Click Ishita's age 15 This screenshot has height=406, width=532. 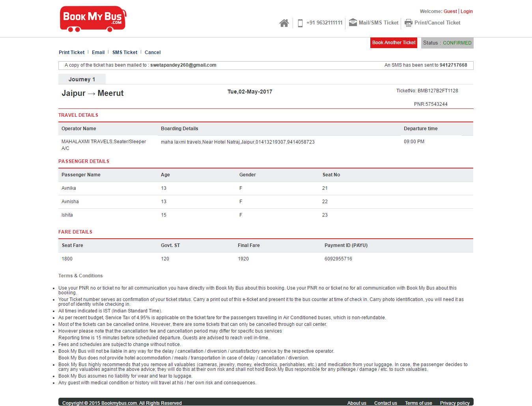pyautogui.click(x=164, y=215)
